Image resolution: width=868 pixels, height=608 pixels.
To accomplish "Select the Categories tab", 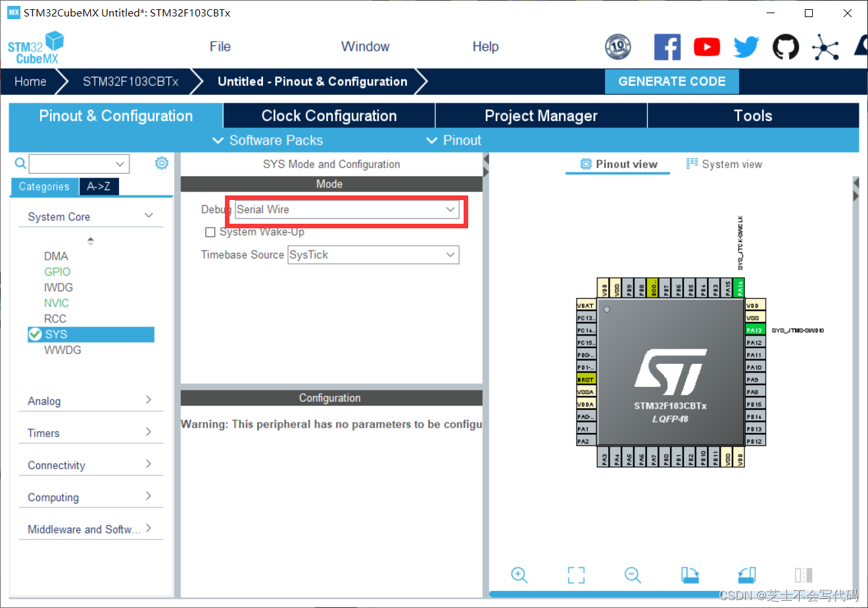I will click(x=44, y=186).
